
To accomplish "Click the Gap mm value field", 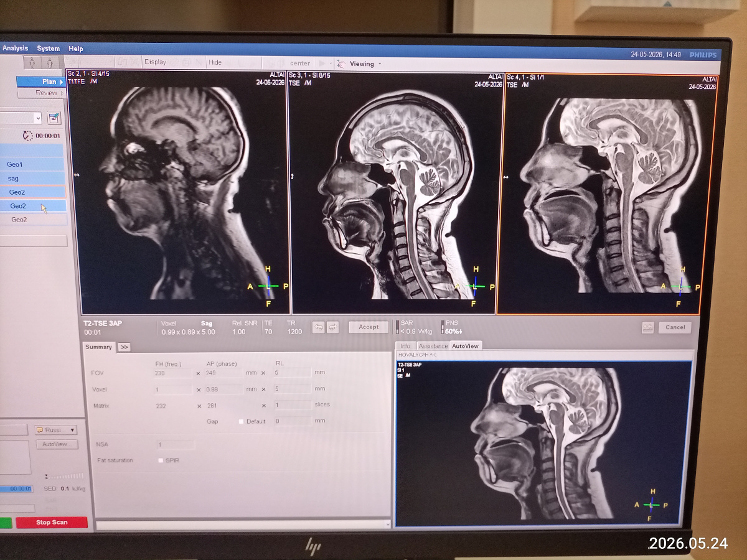I will [x=292, y=421].
